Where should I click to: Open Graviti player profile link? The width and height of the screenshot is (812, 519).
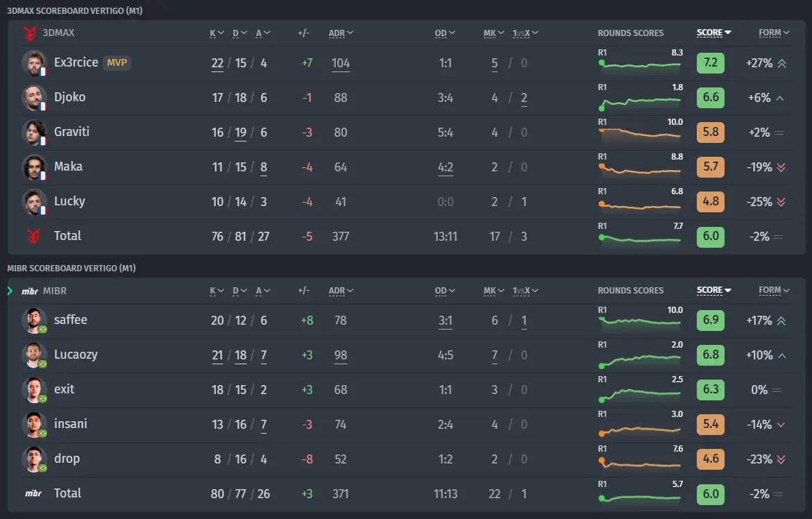point(71,132)
